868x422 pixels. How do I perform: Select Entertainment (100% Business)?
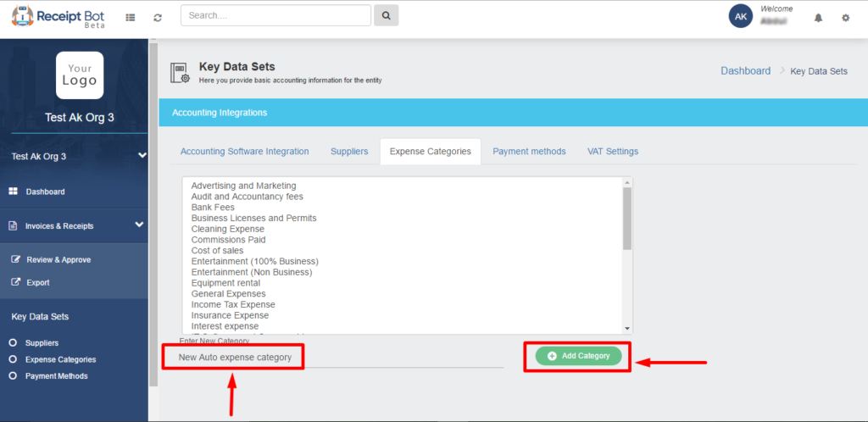254,261
